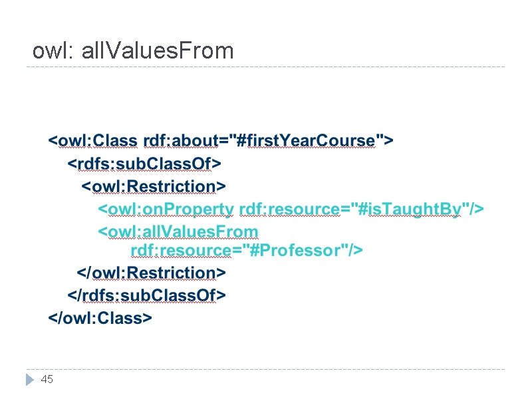Click the dashed divider above the slide number
This screenshot has width=532, height=399.
point(266,369)
